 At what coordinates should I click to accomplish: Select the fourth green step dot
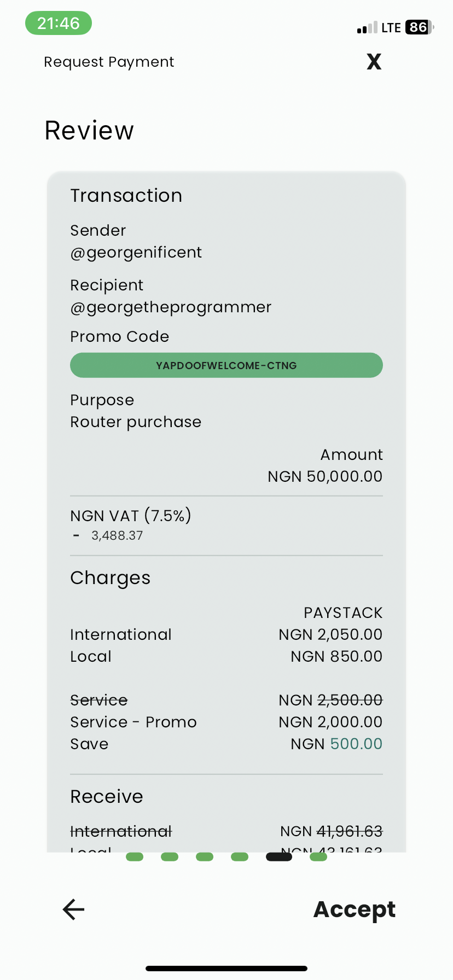[240, 857]
